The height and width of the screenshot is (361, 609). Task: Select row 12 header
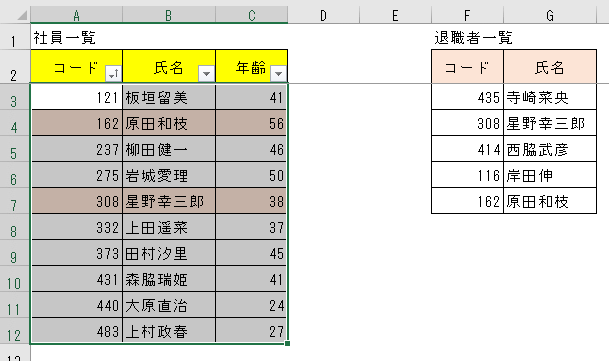click(14, 331)
